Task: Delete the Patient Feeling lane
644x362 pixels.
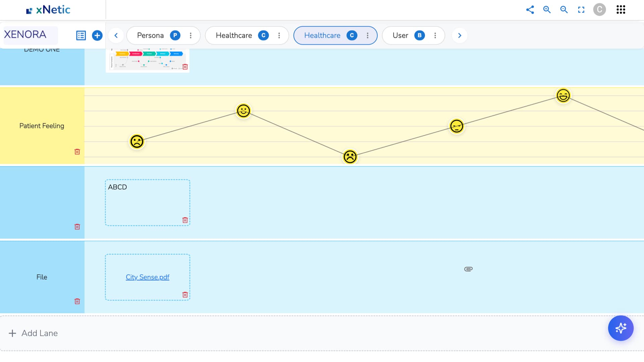Action: coord(77,152)
